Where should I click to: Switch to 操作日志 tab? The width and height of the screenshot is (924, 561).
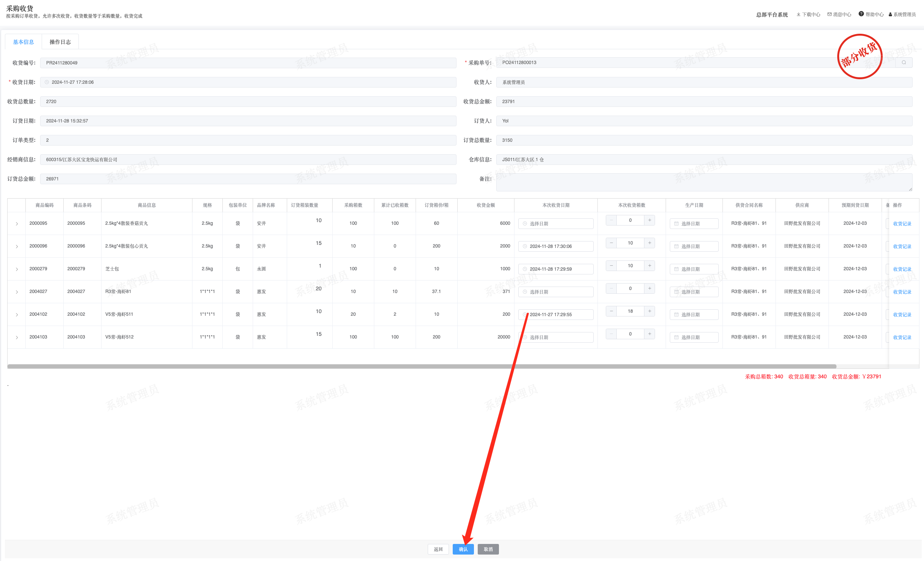[x=60, y=42]
